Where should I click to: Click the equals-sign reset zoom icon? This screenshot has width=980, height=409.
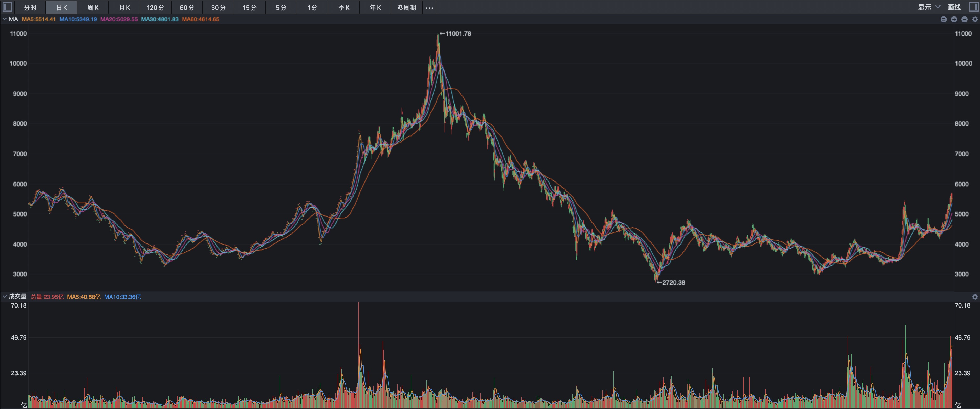point(944,19)
